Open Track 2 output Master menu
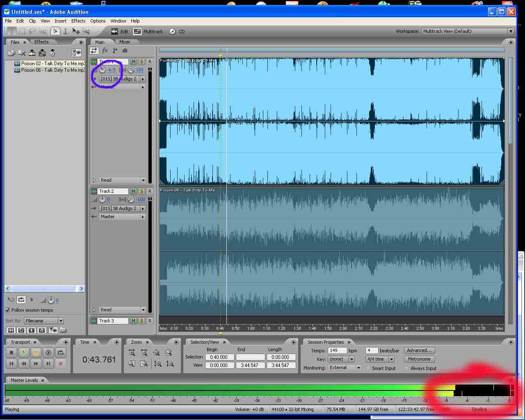 pos(122,217)
